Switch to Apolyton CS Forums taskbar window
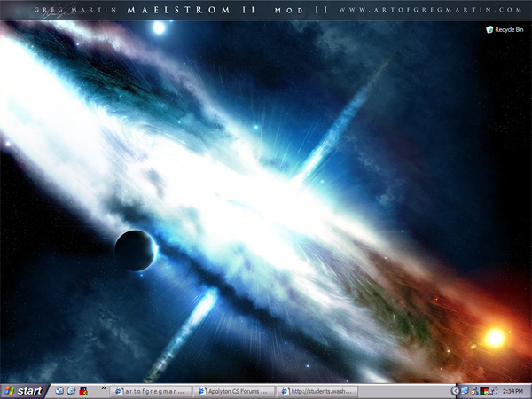The image size is (532, 399). tap(235, 390)
